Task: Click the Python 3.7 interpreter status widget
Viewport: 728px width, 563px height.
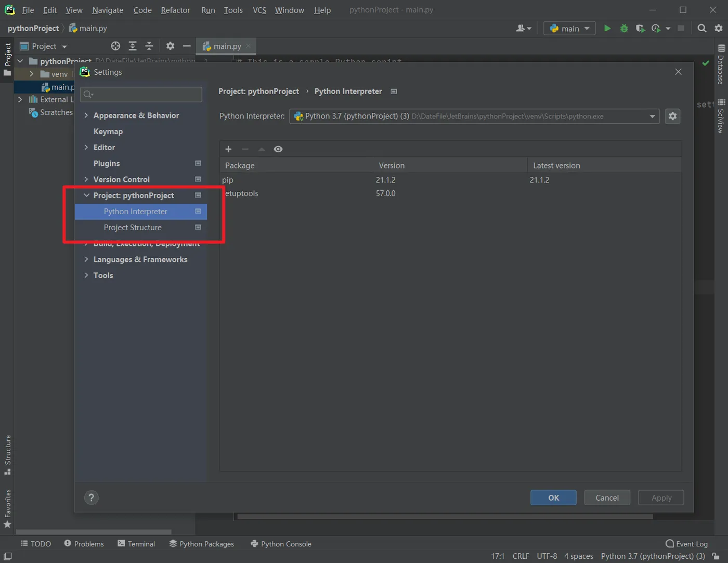Action: coord(653,556)
